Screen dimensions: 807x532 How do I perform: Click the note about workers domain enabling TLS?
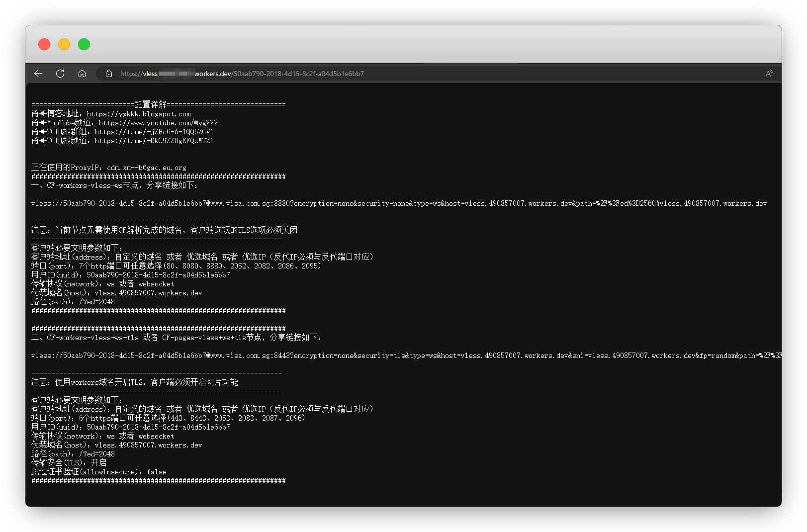click(135, 382)
